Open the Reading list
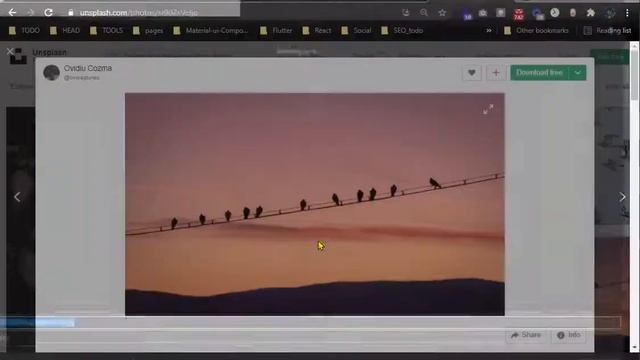 607,31
